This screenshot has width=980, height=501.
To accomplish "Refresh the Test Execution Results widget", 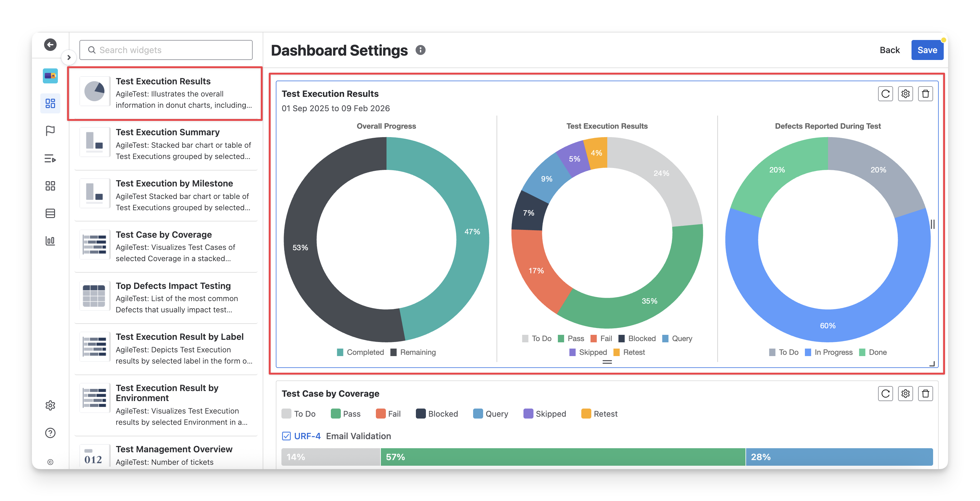I will coord(885,94).
